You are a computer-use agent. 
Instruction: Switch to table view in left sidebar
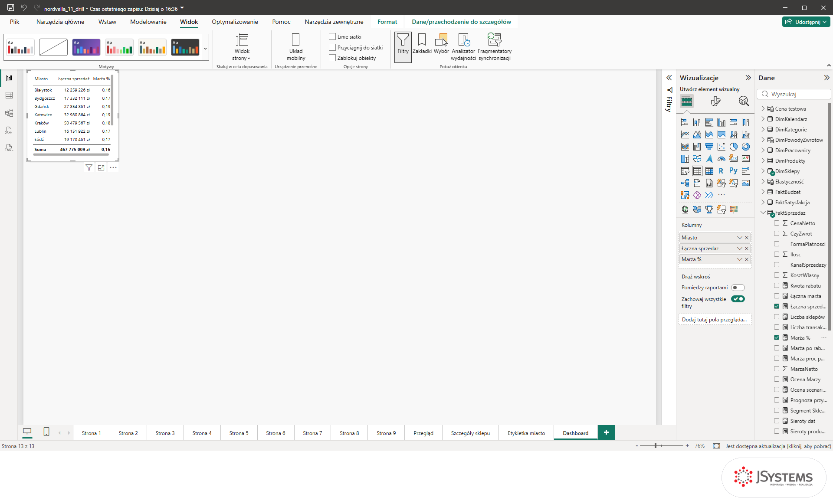[x=9, y=95]
